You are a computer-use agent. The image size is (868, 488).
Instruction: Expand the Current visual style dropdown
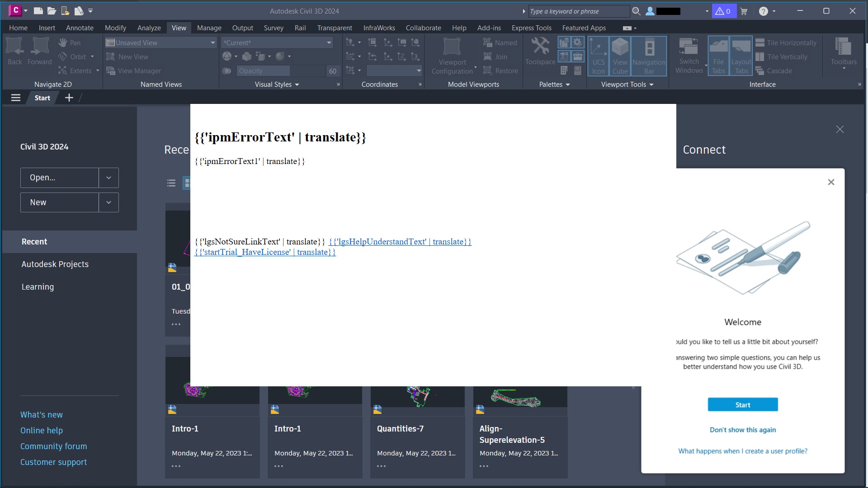(329, 42)
